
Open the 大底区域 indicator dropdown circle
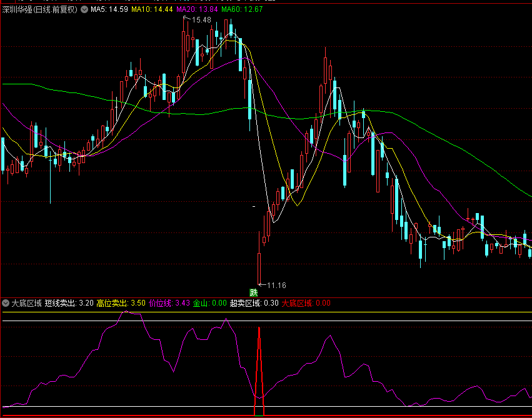(6, 303)
